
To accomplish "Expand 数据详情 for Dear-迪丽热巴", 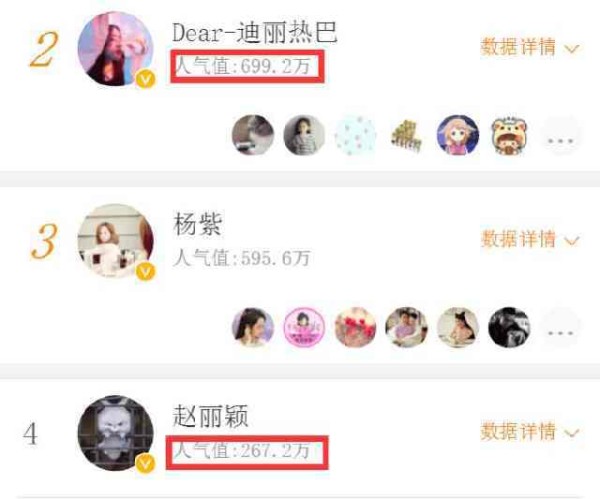I will [x=530, y=47].
